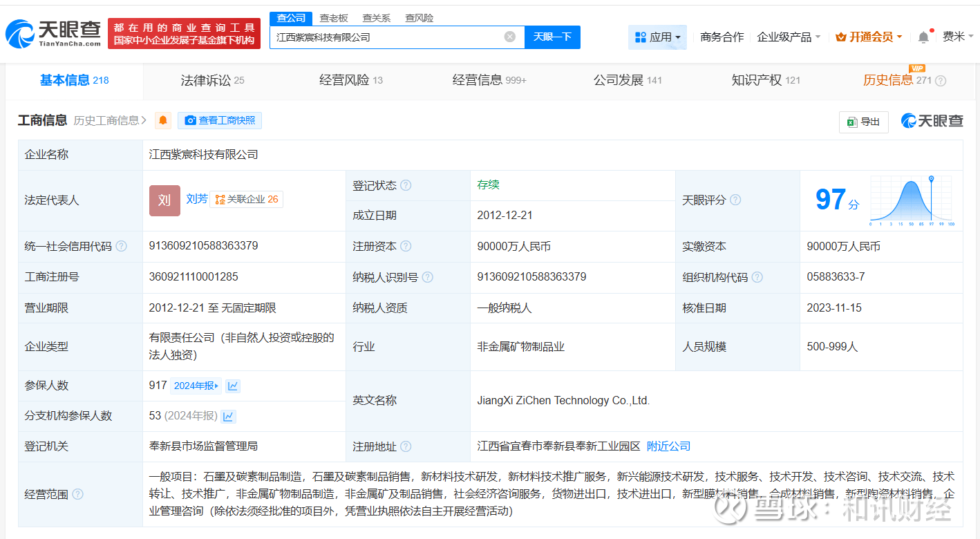Click the 行业 value 非金属矿物制品业
Viewport: 980px width, 539px height.
521,347
